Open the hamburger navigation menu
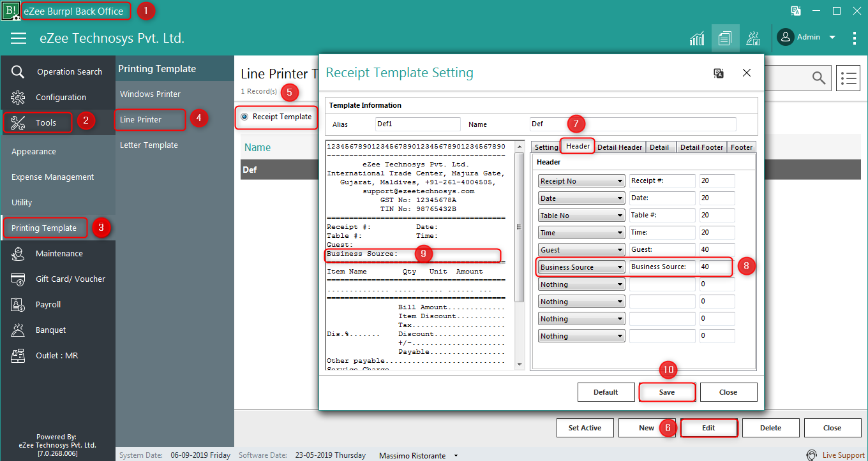Image resolution: width=868 pixels, height=461 pixels. click(19, 38)
